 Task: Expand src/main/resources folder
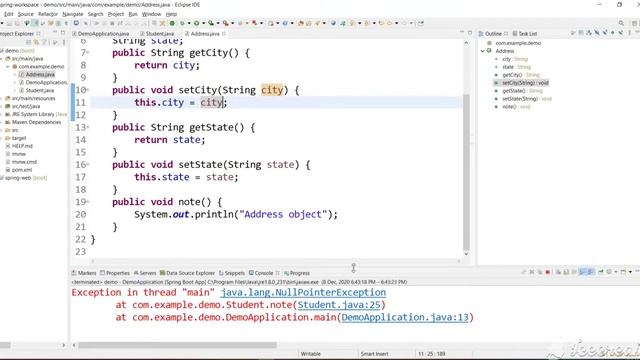(x=2, y=98)
